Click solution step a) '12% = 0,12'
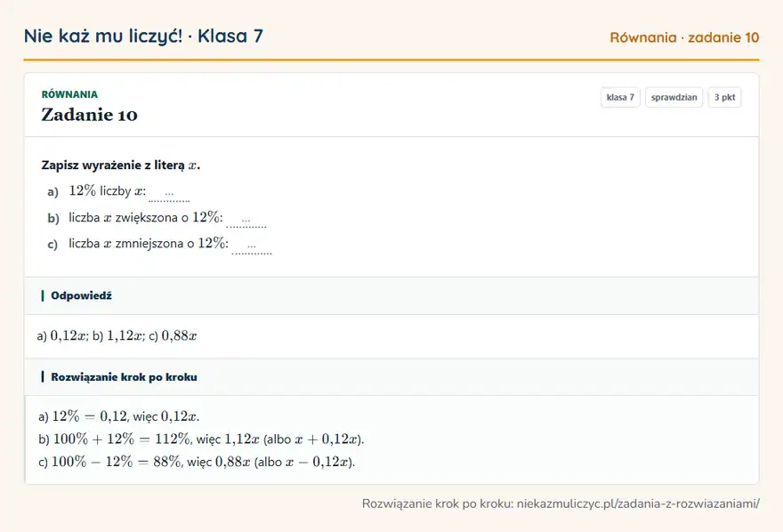 119,416
